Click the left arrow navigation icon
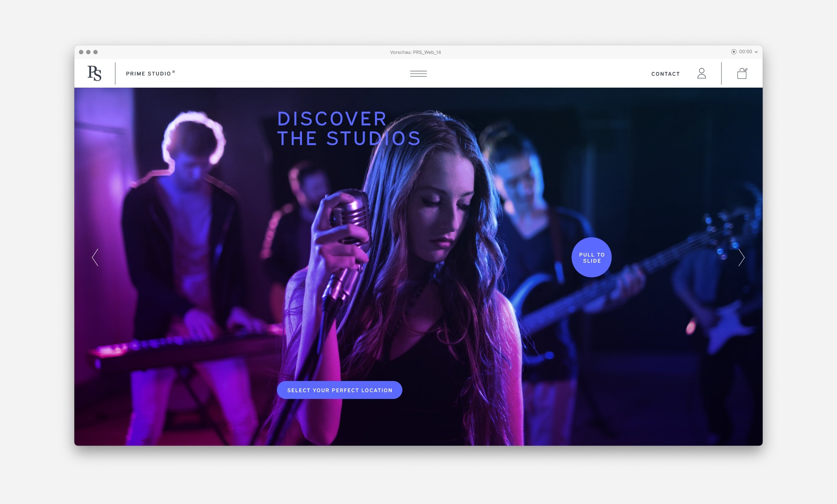The width and height of the screenshot is (837, 504). 96,258
